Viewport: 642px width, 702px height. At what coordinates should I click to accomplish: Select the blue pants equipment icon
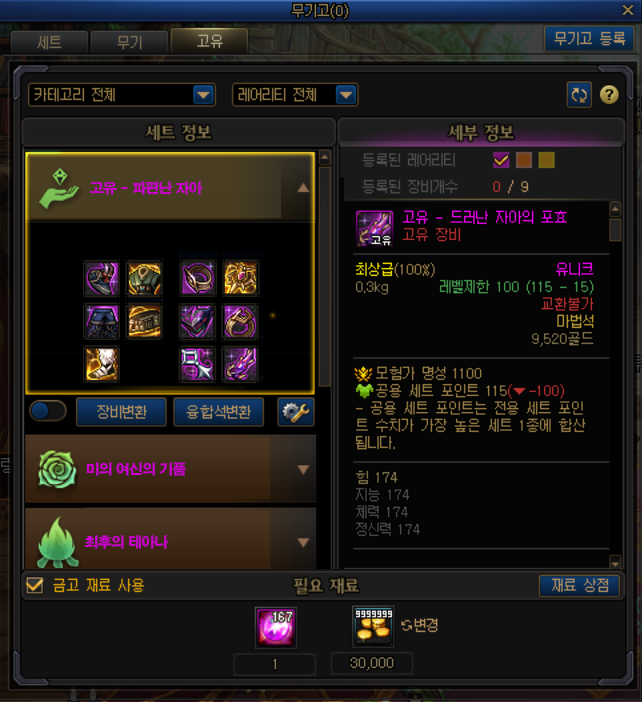(x=102, y=321)
